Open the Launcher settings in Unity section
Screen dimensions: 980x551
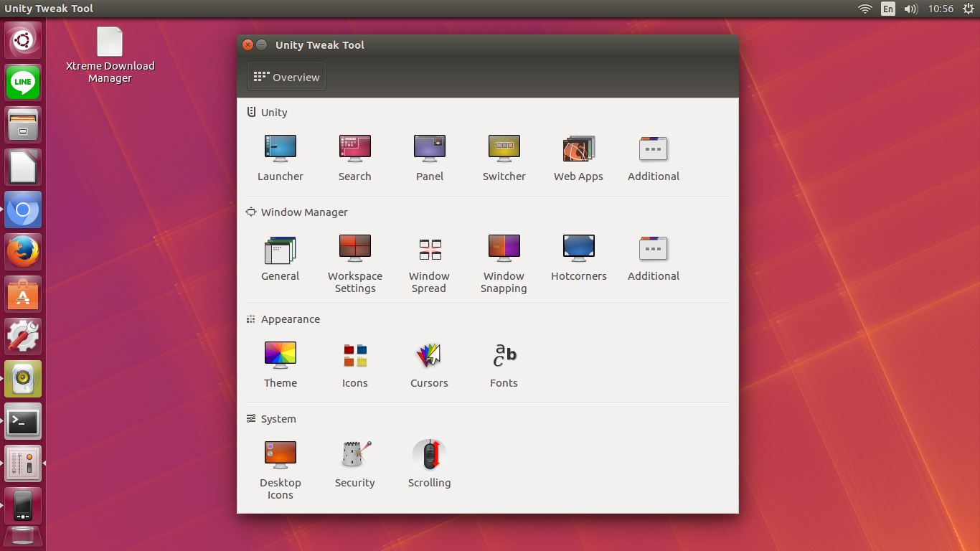(x=280, y=157)
